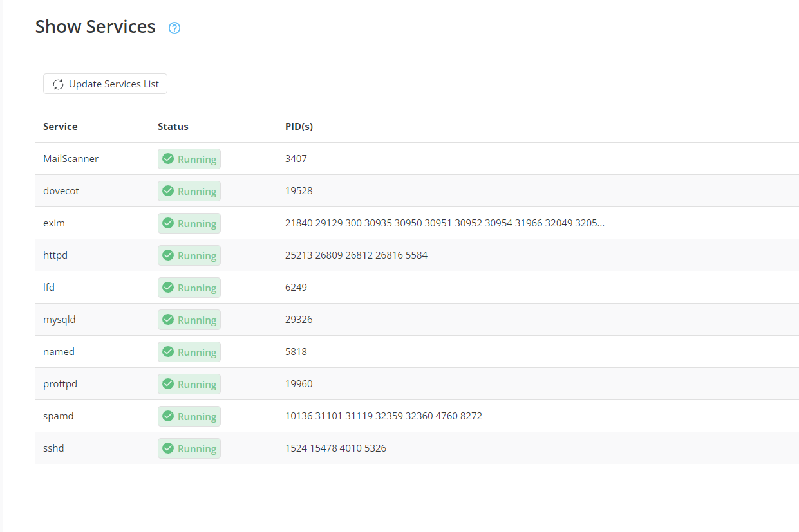Image resolution: width=799 pixels, height=532 pixels.
Task: Click the sshd Running checkmark icon
Action: (x=168, y=448)
